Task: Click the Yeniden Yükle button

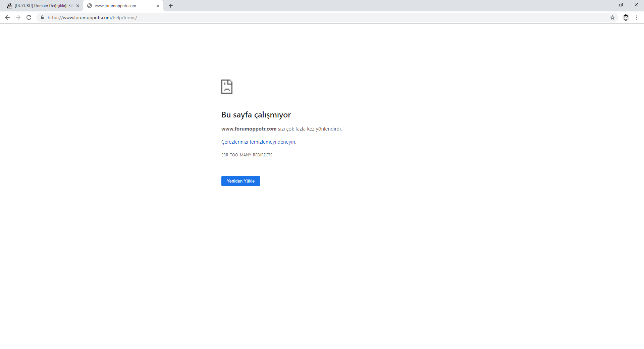Action: click(240, 181)
